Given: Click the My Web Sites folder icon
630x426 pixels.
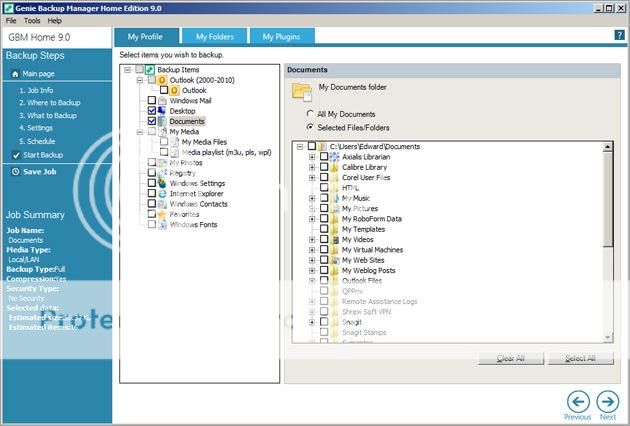Looking at the screenshot, I should click(335, 260).
